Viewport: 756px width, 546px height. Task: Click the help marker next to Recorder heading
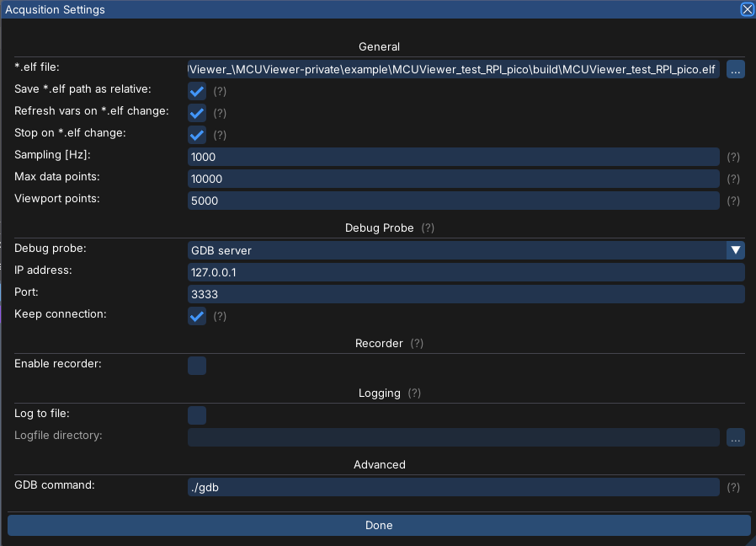(417, 343)
